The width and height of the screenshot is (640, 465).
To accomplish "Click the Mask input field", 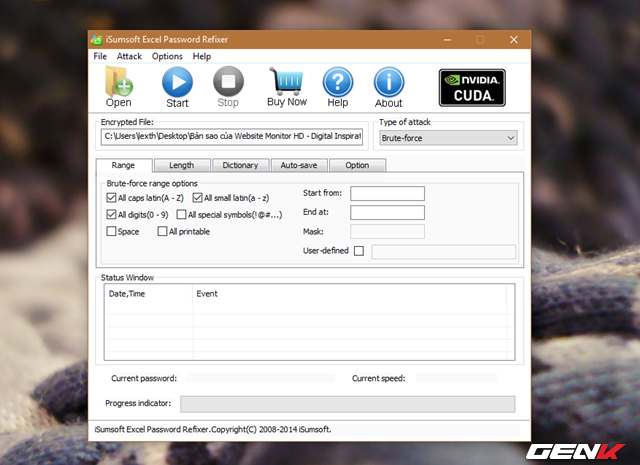I will (387, 231).
